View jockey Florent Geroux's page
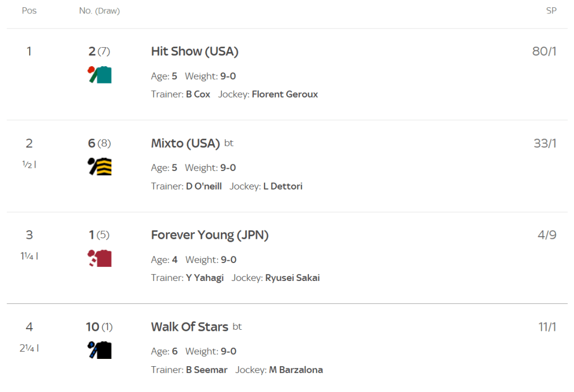This screenshot has width=574, height=392. pos(285,94)
